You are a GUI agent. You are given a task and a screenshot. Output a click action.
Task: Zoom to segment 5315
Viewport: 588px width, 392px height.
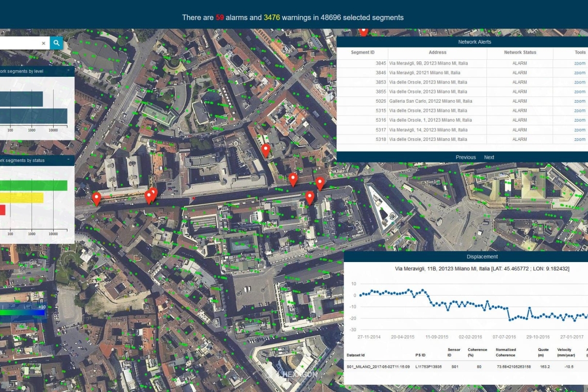[x=579, y=111]
